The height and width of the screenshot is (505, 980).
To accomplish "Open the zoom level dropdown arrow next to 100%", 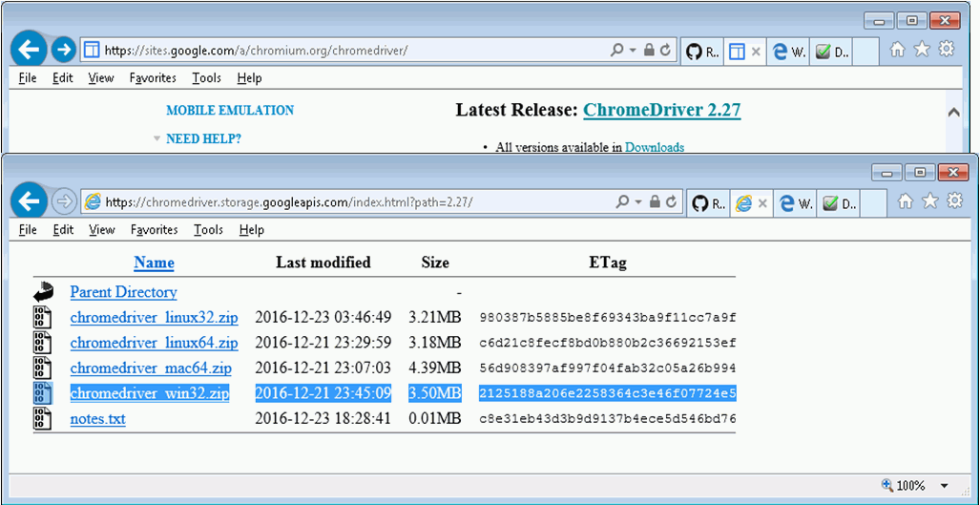I will pyautogui.click(x=944, y=486).
